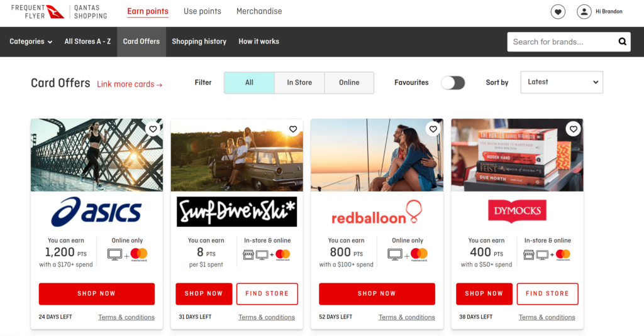Expand the Categories menu
Image resolution: width=644 pixels, height=336 pixels.
[31, 41]
